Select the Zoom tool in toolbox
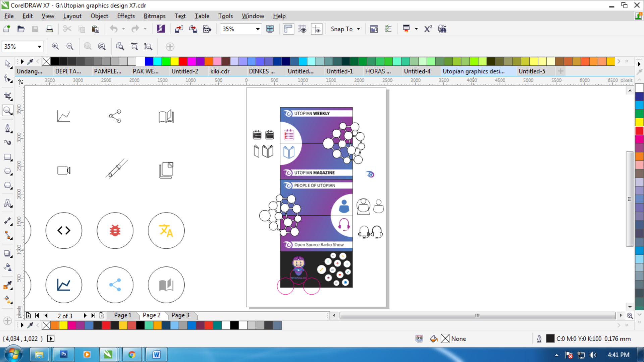 pos(7,111)
